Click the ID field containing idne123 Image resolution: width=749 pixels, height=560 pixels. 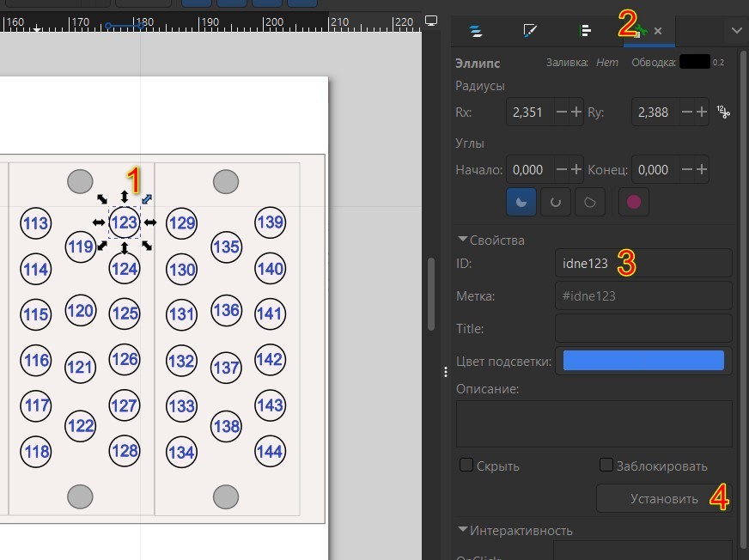pos(643,264)
